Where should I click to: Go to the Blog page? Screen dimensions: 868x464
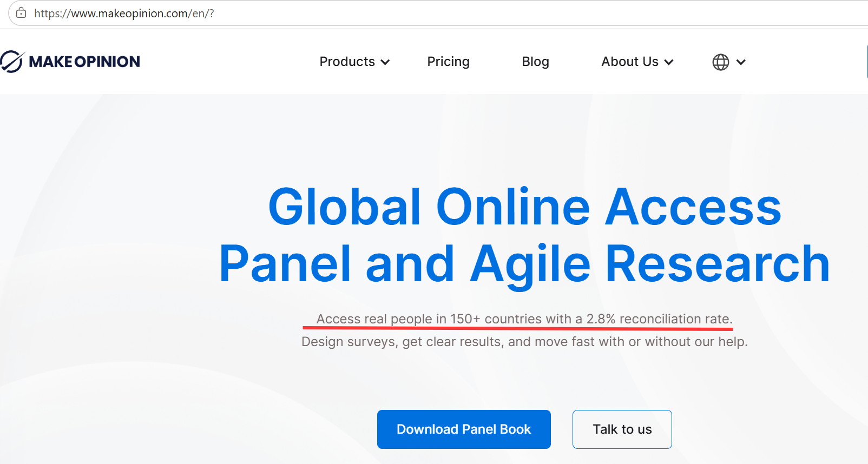click(535, 62)
